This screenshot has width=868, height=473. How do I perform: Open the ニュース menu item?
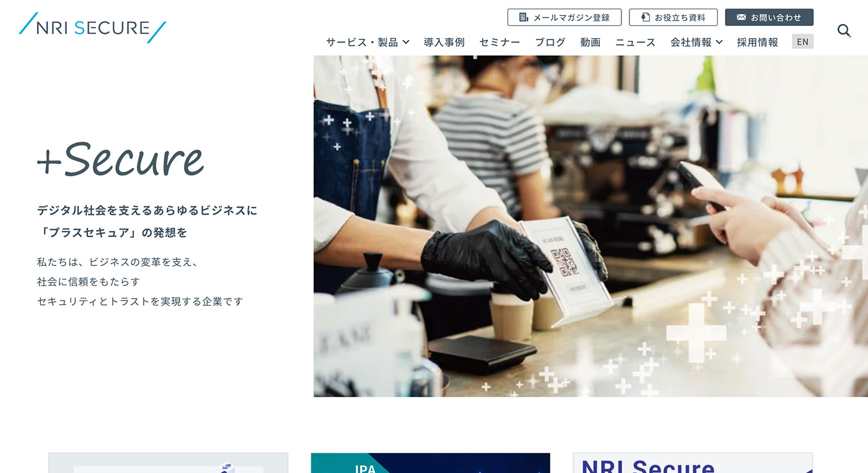click(636, 42)
